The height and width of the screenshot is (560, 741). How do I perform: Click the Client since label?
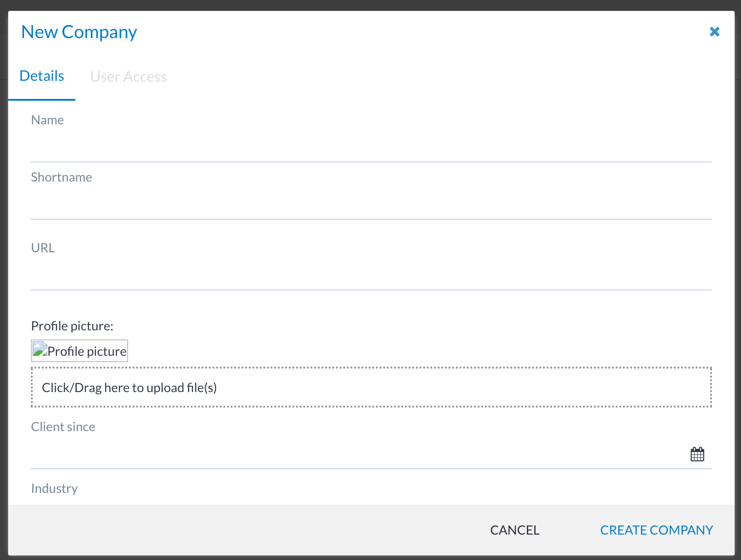(x=63, y=427)
